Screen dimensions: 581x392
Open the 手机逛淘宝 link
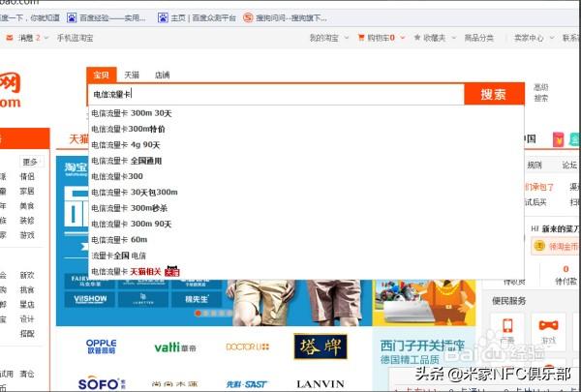point(75,38)
